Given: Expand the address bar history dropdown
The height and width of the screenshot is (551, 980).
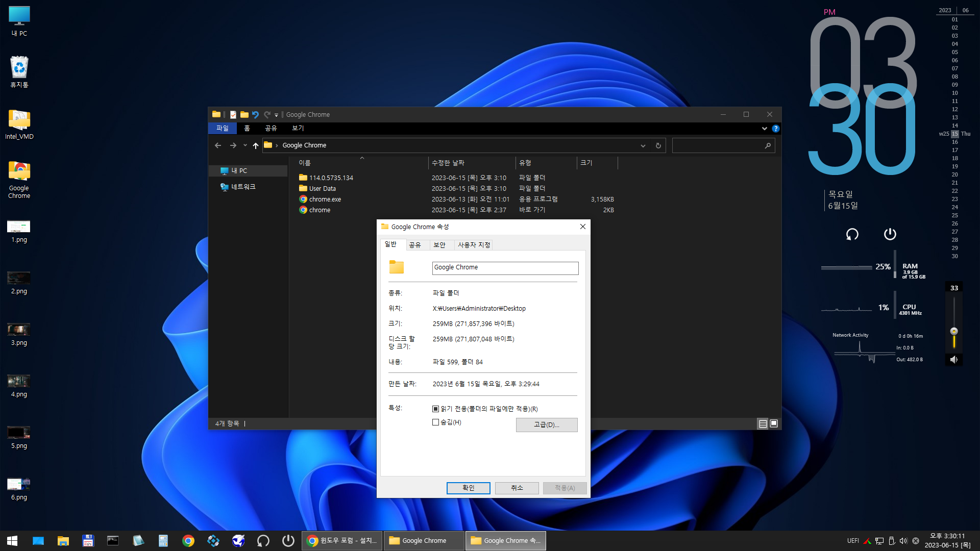Looking at the screenshot, I should pyautogui.click(x=643, y=146).
